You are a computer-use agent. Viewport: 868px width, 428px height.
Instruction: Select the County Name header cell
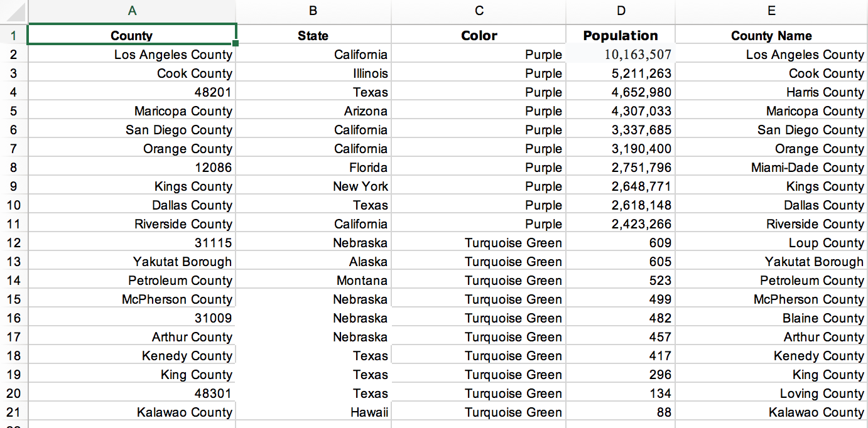(771, 35)
